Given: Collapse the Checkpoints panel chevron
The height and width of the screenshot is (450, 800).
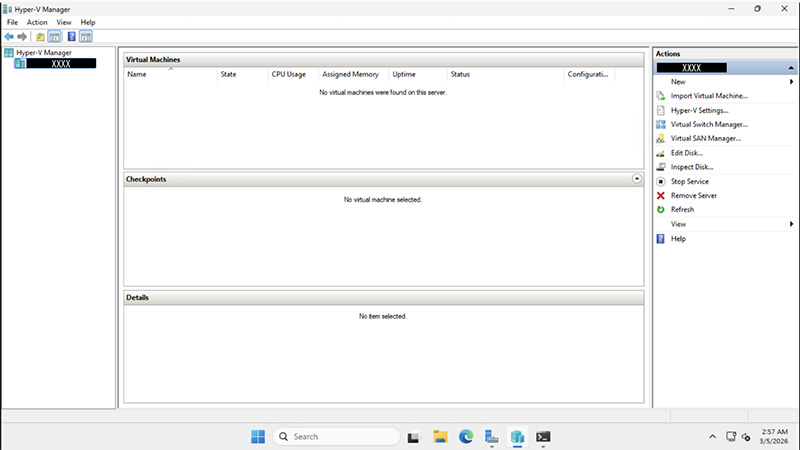Looking at the screenshot, I should pyautogui.click(x=637, y=179).
